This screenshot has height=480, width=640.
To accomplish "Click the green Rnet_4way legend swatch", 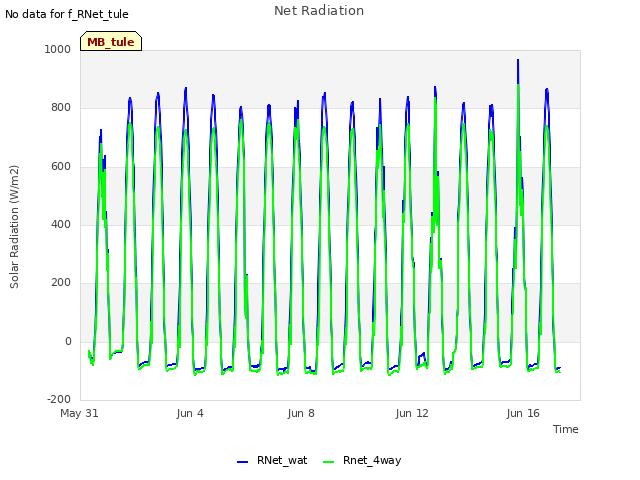I will click(328, 461).
